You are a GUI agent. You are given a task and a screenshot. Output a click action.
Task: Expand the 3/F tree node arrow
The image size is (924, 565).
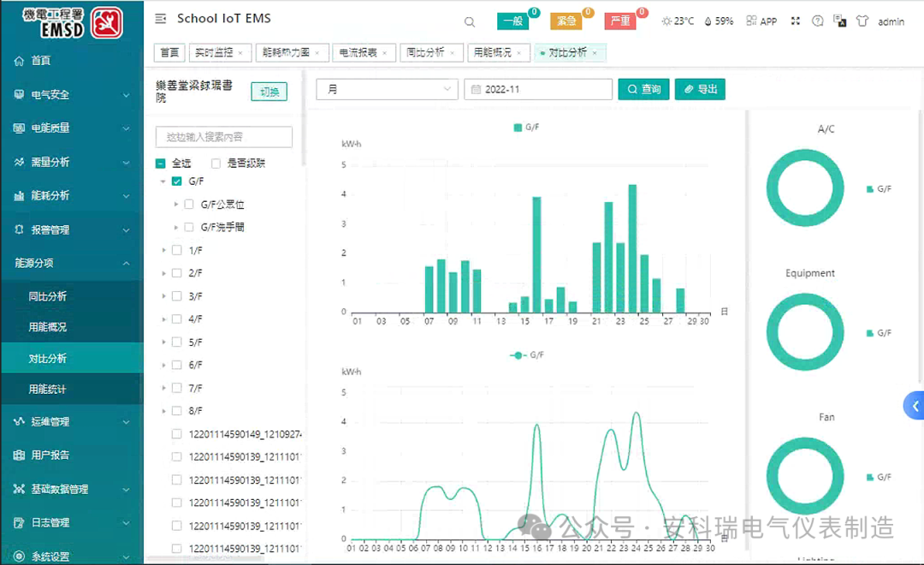163,296
